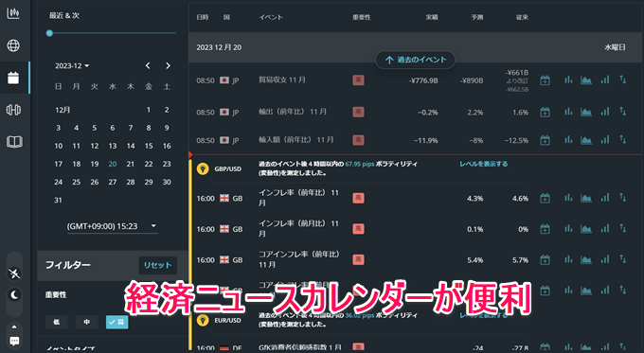Click the 2023 12月 20 date header
The image size is (644, 353).
[x=219, y=47]
